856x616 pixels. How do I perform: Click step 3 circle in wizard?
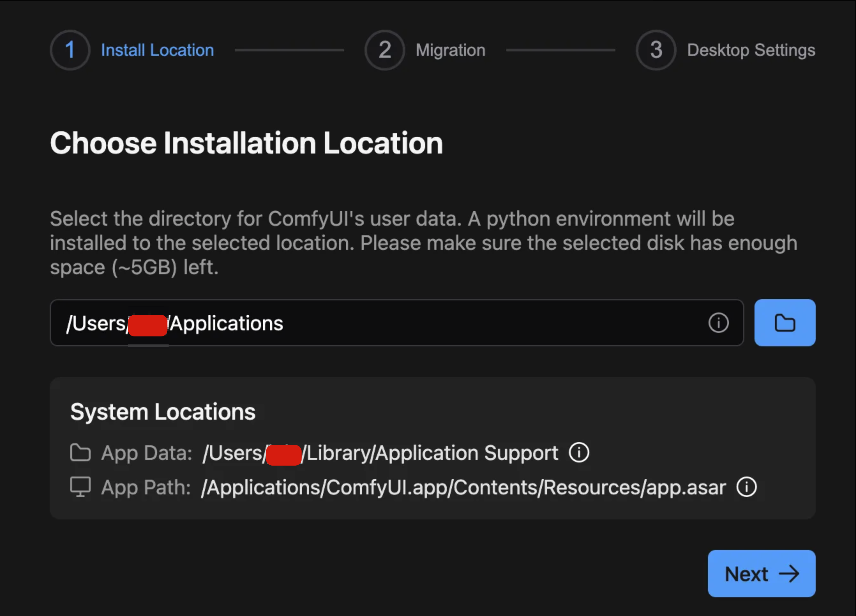click(656, 50)
